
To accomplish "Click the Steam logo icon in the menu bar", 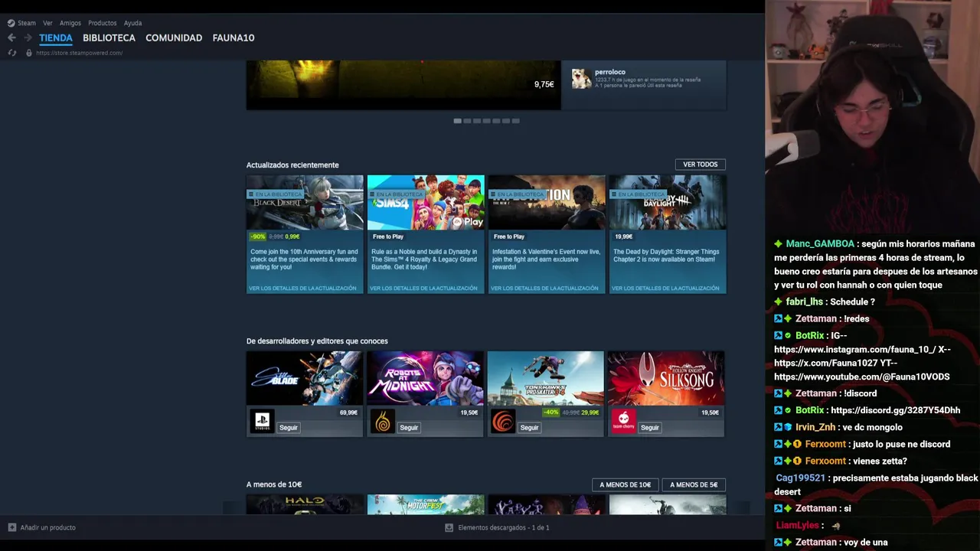I will pos(11,23).
